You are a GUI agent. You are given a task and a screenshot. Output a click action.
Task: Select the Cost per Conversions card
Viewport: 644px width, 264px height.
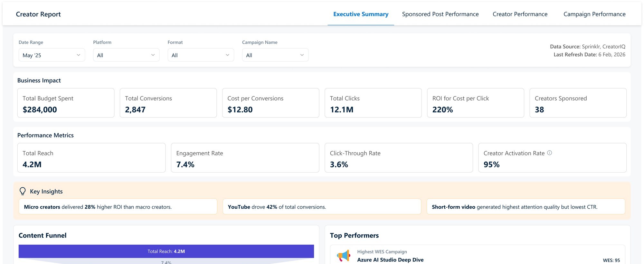point(270,103)
